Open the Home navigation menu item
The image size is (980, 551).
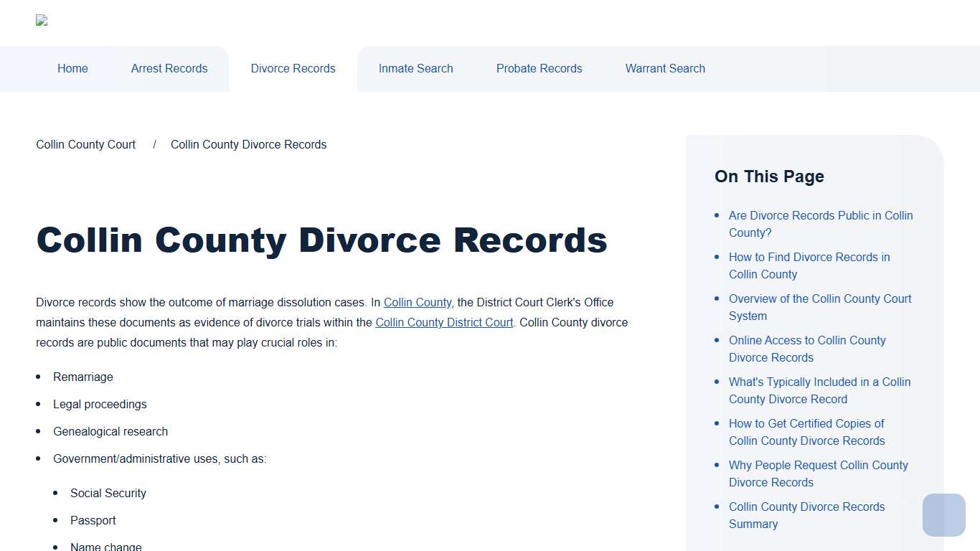(72, 68)
